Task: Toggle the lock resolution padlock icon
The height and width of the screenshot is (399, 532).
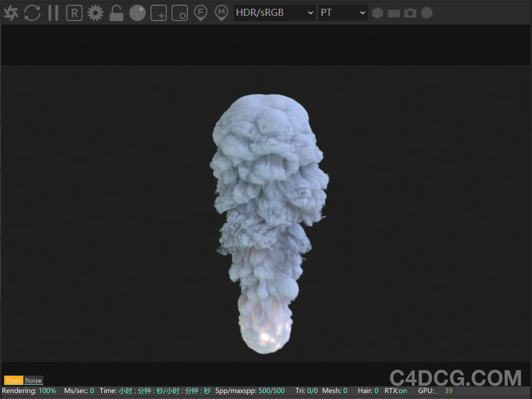Action: [116, 13]
